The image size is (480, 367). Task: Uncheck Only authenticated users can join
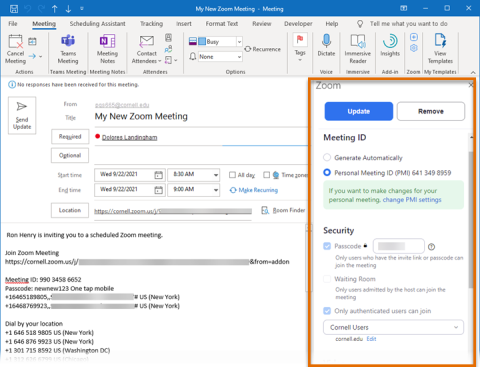click(x=327, y=311)
